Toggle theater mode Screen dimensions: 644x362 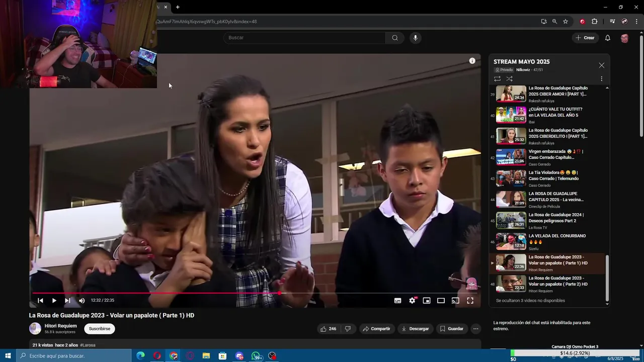click(441, 301)
